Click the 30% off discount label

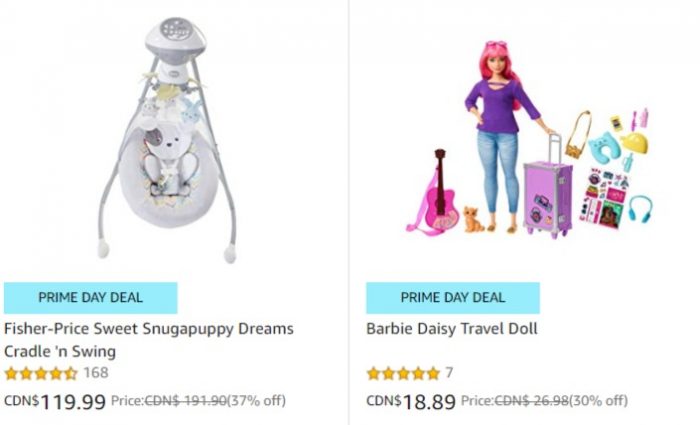[599, 401]
